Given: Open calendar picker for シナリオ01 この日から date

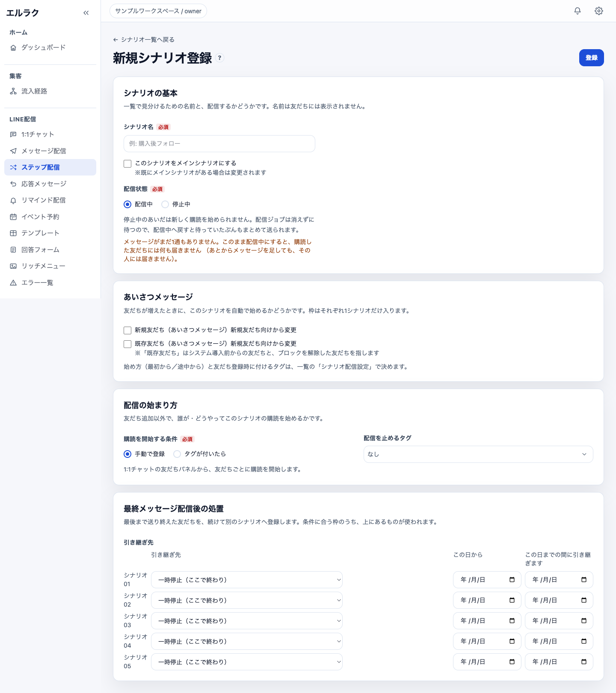Looking at the screenshot, I should (x=512, y=580).
